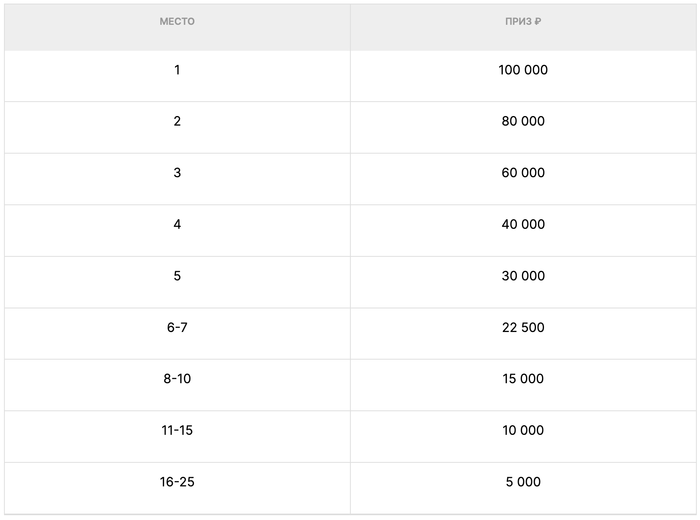The image size is (700, 520).
Task: Select the 5 000 prize cell
Action: coord(523,482)
